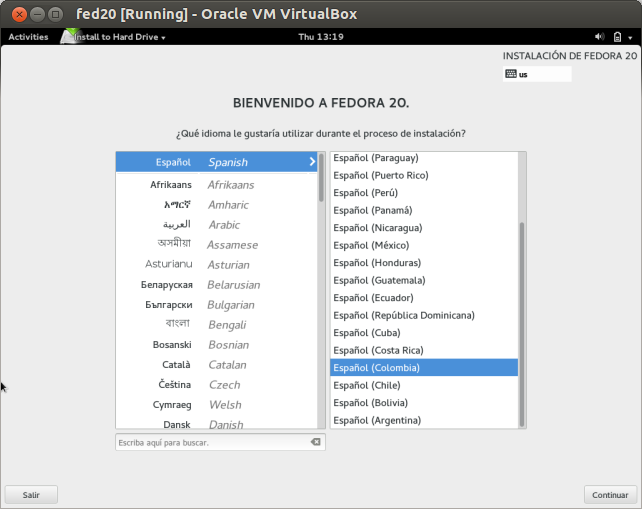Select Amharic language row

point(217,205)
